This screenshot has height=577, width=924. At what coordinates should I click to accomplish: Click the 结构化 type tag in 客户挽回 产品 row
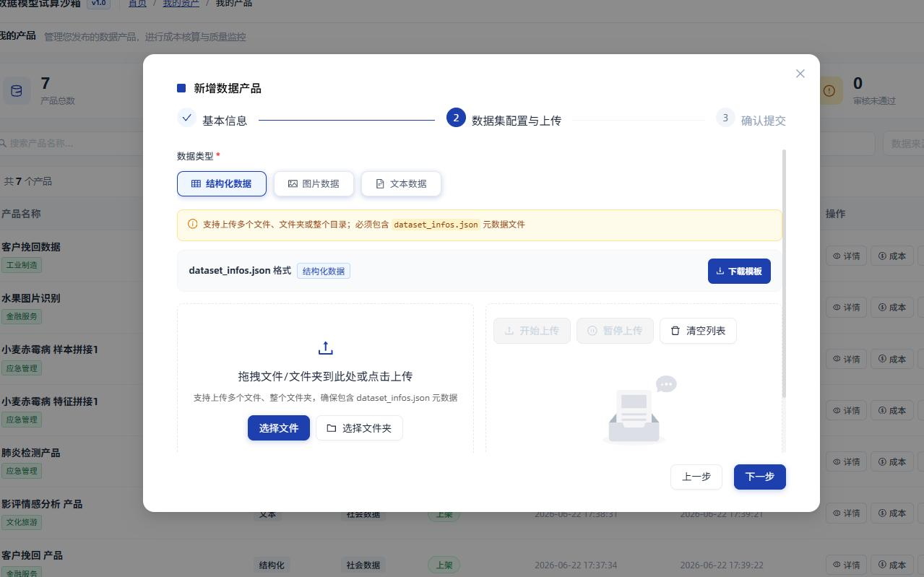tap(272, 565)
